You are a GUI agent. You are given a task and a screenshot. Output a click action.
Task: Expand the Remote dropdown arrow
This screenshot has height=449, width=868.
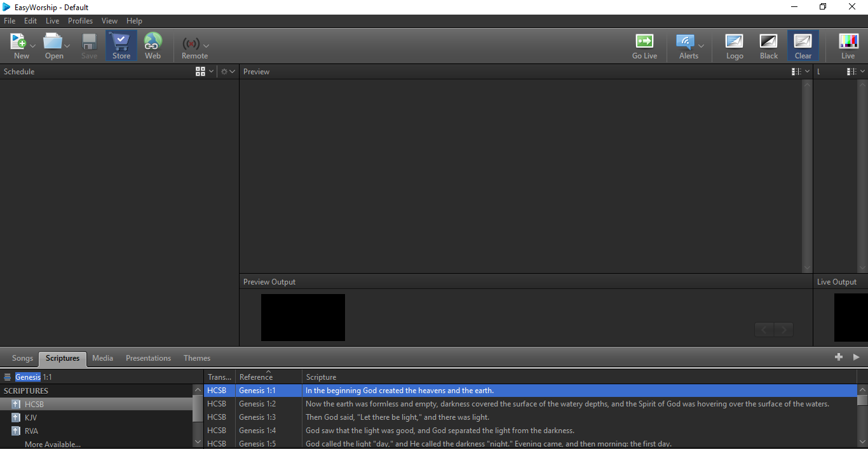pyautogui.click(x=206, y=46)
